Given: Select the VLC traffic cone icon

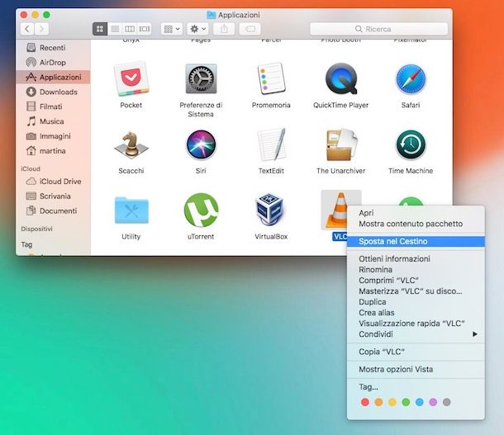Looking at the screenshot, I should 336,210.
